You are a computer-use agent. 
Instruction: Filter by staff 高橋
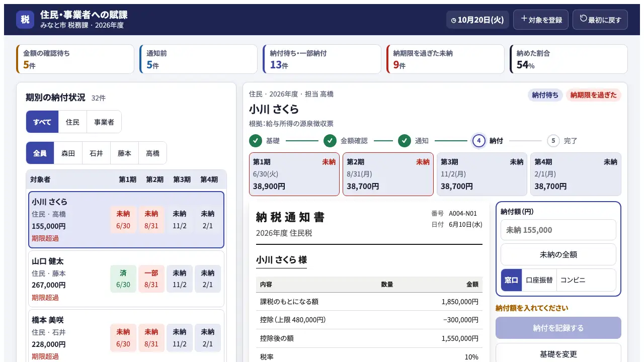[x=152, y=153]
